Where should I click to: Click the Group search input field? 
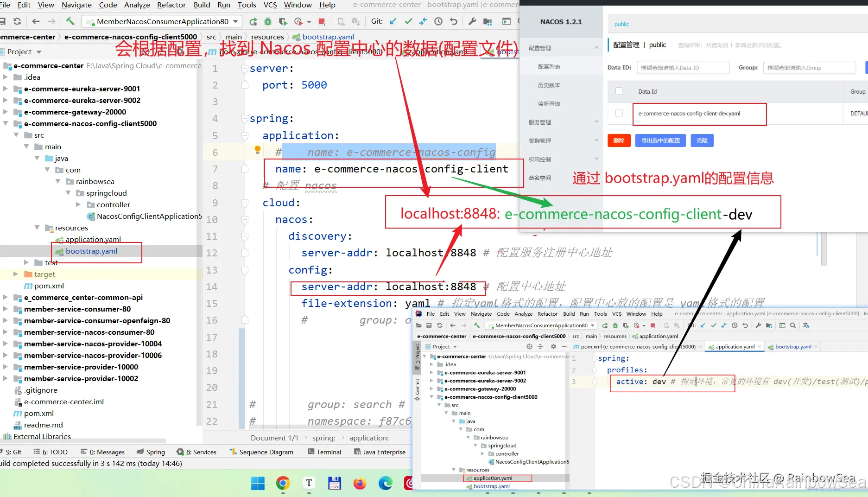click(810, 68)
